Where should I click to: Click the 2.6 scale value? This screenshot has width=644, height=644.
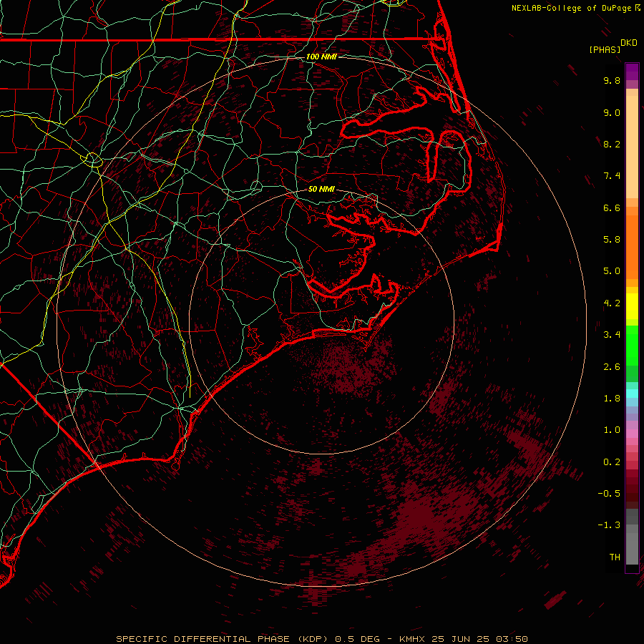612,367
